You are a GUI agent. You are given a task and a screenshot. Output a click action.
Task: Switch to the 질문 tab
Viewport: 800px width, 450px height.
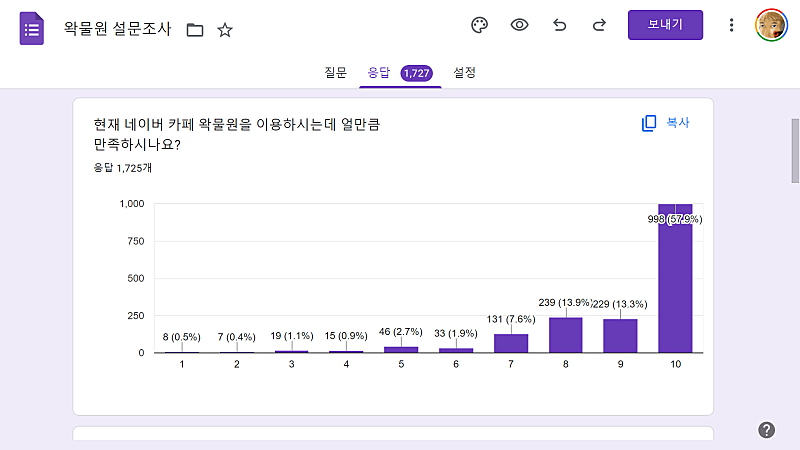click(335, 73)
